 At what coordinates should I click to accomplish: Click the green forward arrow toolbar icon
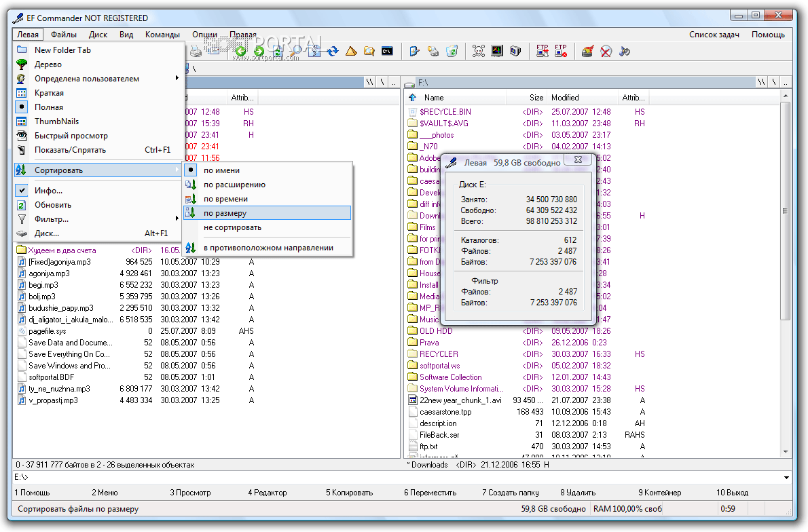point(259,51)
